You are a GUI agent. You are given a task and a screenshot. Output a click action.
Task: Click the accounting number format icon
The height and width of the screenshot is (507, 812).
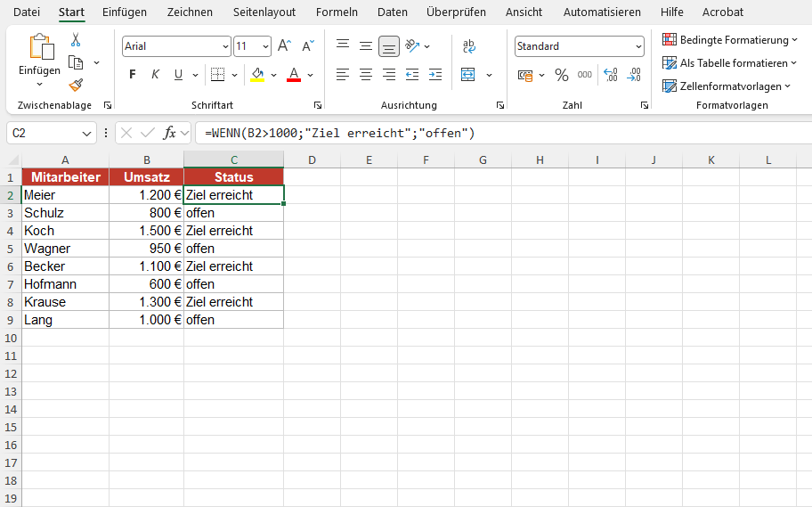point(525,76)
